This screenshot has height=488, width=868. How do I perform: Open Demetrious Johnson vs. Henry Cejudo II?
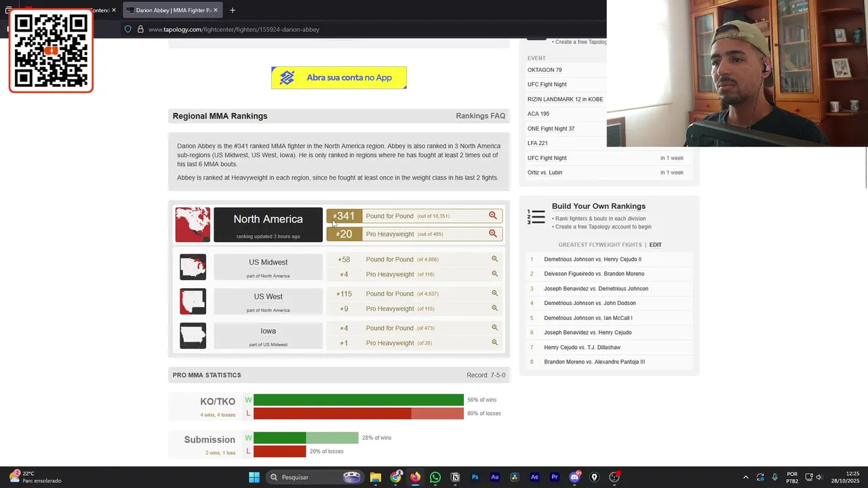click(593, 259)
